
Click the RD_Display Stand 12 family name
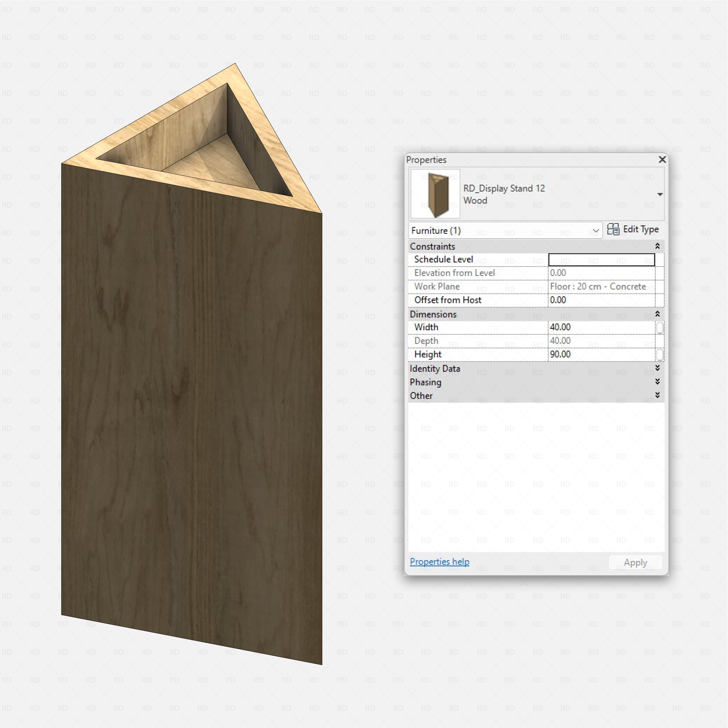click(504, 188)
